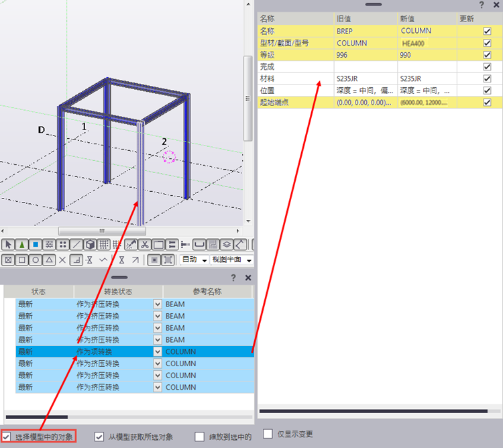Click the 转换状态 column header
This screenshot has width=503, height=448.
tap(118, 292)
